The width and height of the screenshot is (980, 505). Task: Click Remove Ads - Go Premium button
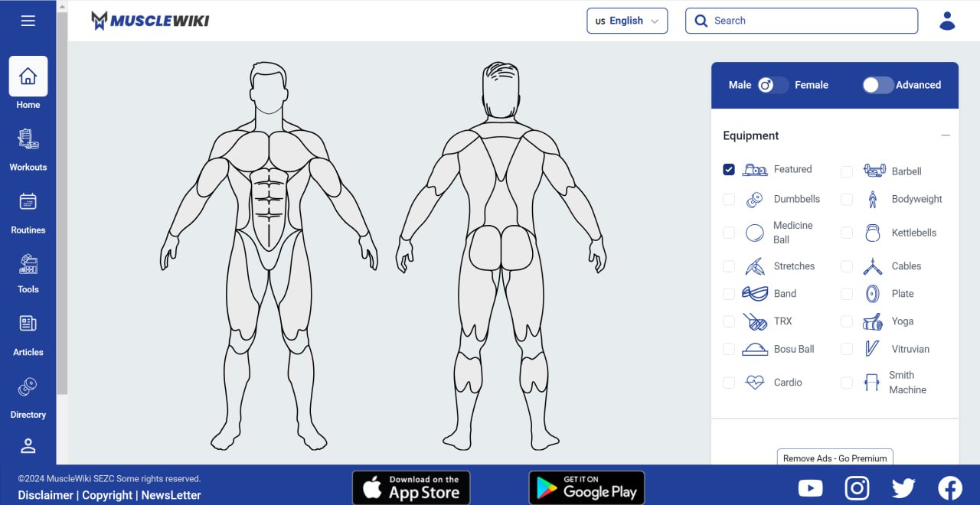[835, 458]
